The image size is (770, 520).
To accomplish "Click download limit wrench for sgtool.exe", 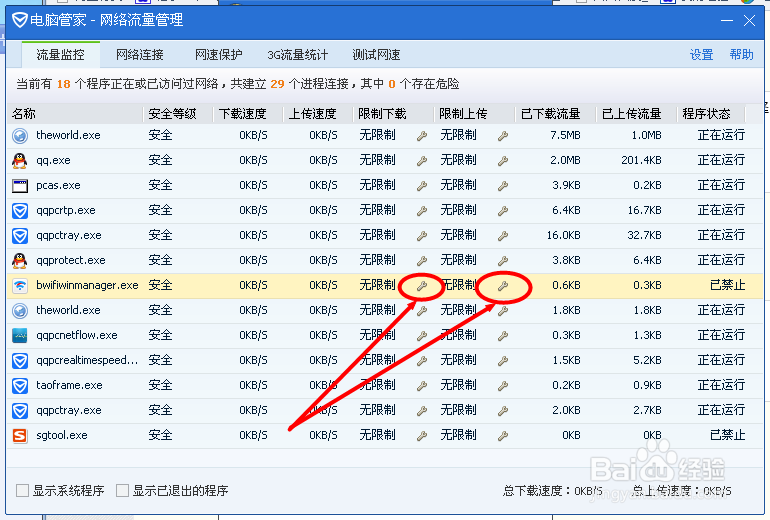I will (422, 436).
